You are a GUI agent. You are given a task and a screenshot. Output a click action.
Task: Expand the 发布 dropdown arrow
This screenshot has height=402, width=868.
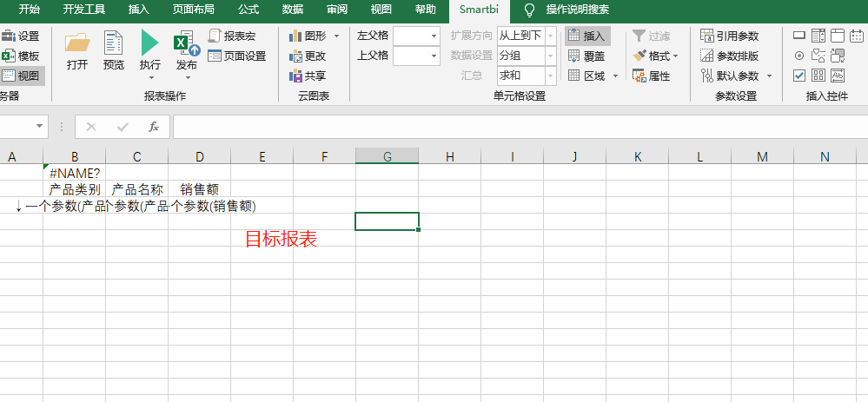click(187, 78)
